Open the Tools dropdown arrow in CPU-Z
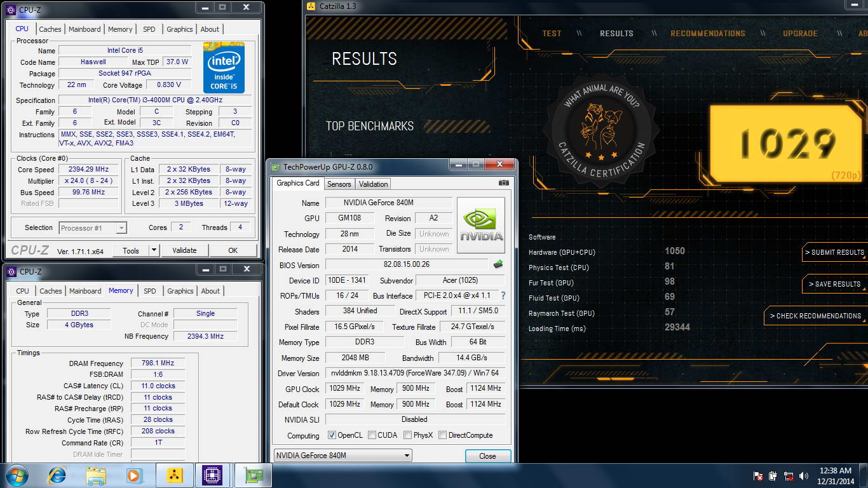Image resolution: width=868 pixels, height=488 pixels. point(153,250)
